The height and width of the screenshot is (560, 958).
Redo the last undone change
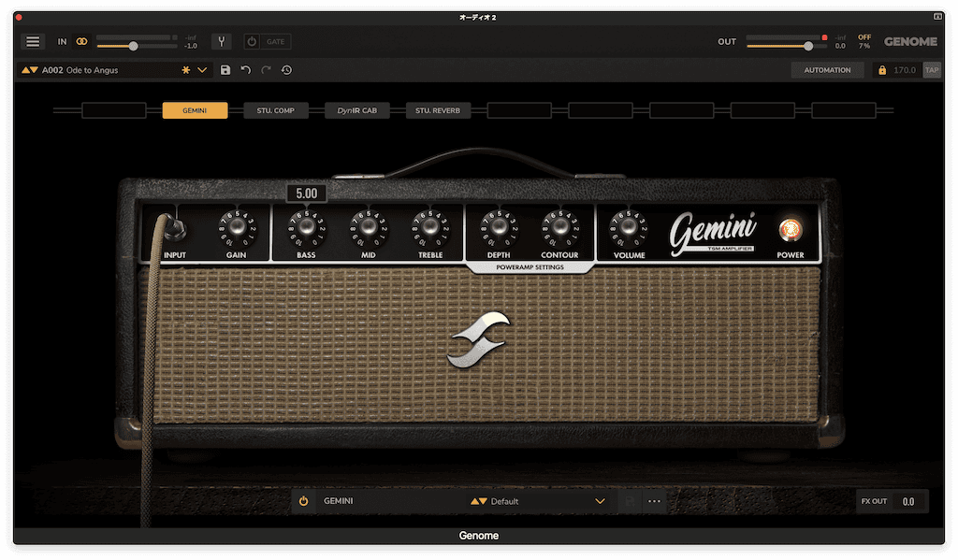pos(266,70)
